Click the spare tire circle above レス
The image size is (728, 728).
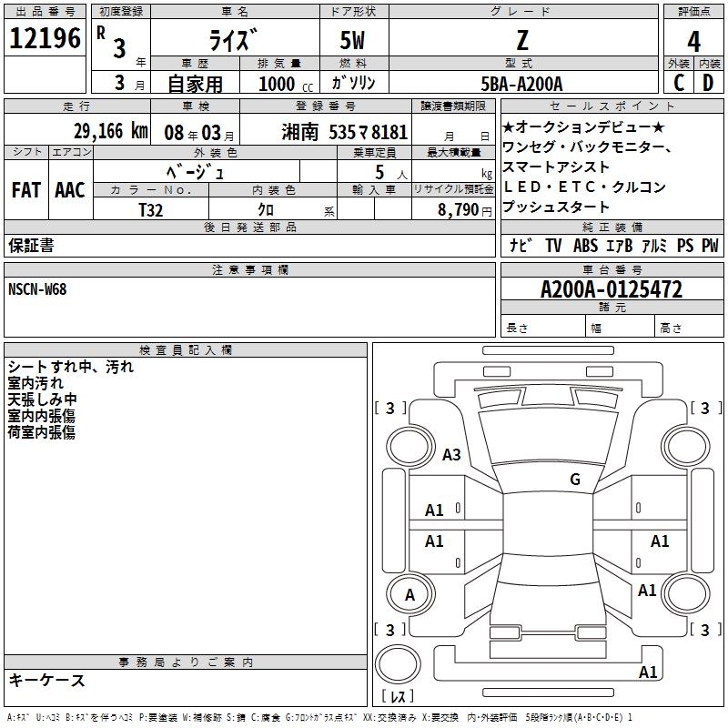coord(398,664)
